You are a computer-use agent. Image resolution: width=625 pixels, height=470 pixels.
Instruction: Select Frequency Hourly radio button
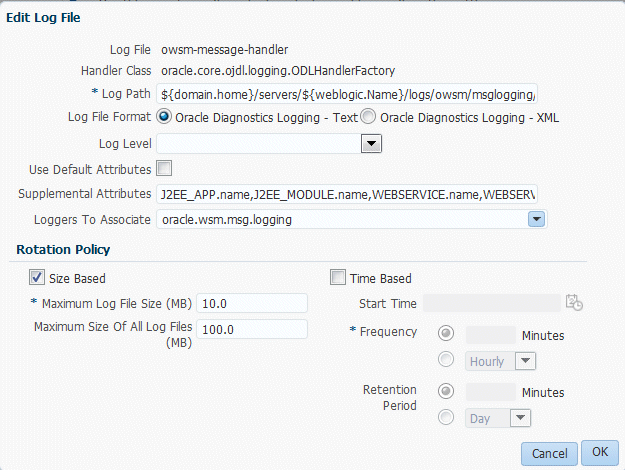coord(446,359)
